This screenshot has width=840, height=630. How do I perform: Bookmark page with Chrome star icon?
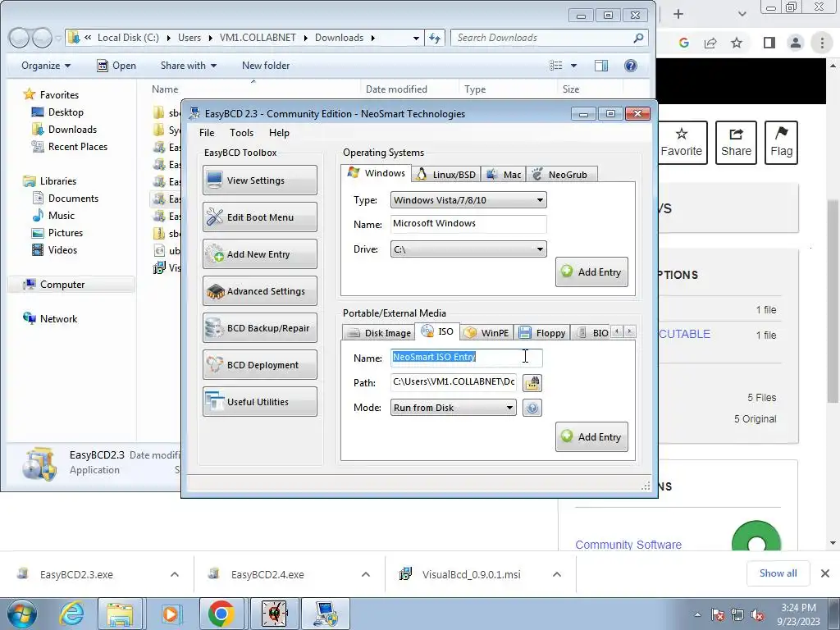(737, 43)
